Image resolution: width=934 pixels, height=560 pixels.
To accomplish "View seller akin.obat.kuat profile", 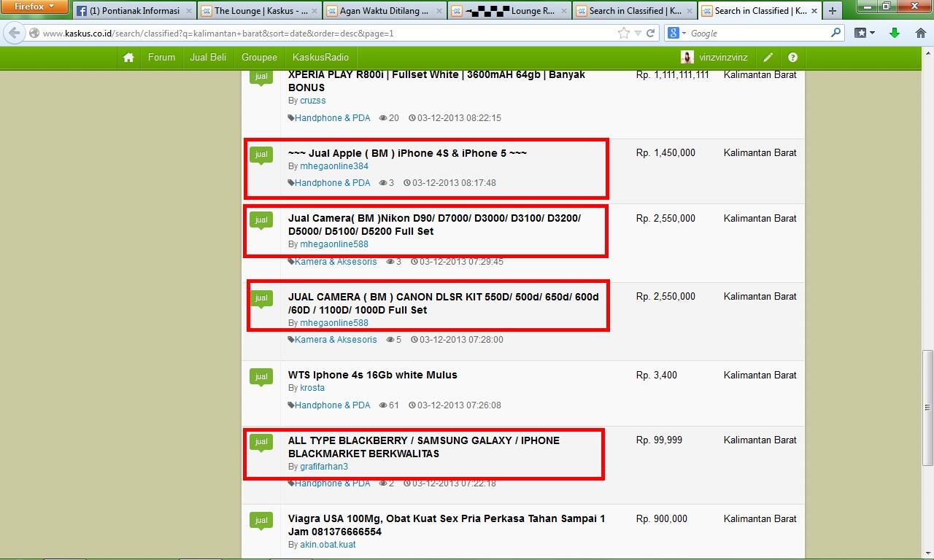I will (x=328, y=545).
